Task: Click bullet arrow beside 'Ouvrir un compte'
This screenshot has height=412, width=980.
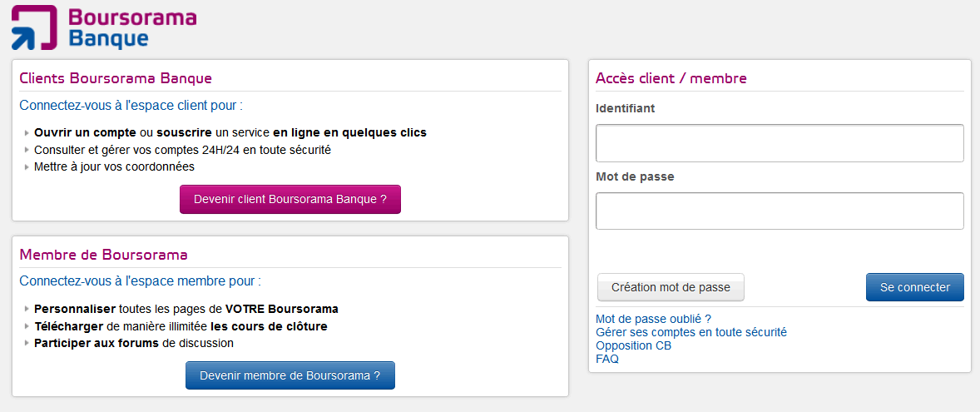Action: click(x=27, y=133)
